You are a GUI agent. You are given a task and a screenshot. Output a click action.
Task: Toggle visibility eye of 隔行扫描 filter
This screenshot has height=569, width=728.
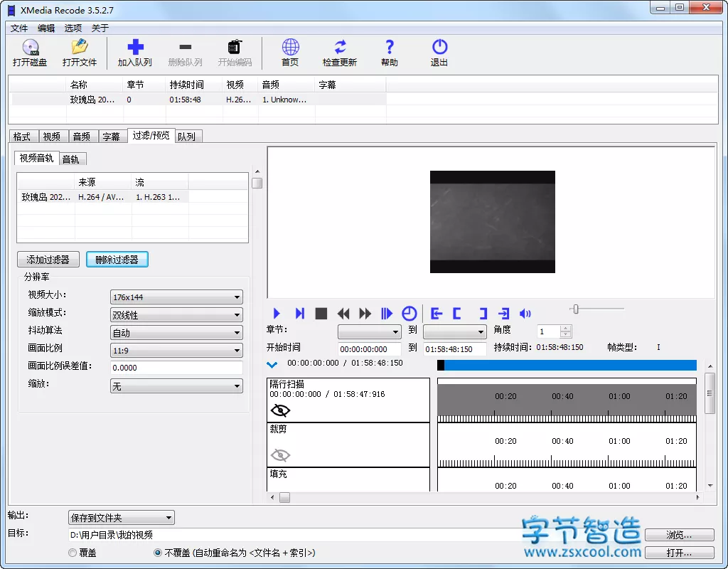[280, 410]
